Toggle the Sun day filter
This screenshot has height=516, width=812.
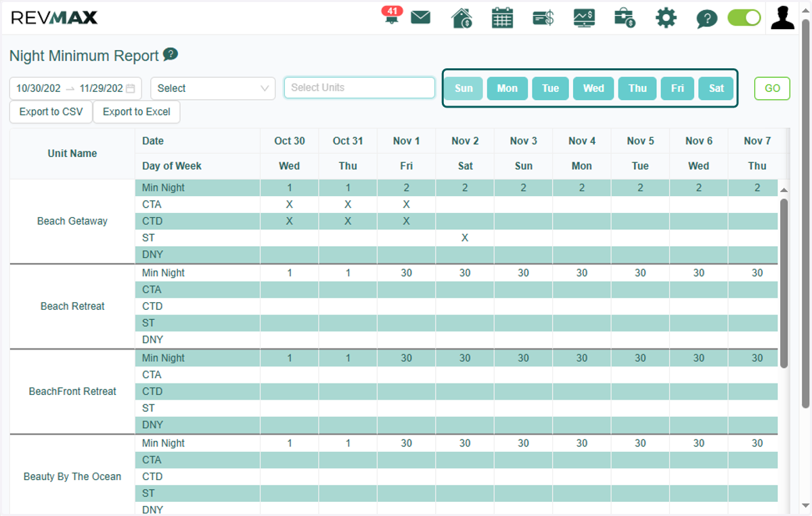tap(464, 88)
